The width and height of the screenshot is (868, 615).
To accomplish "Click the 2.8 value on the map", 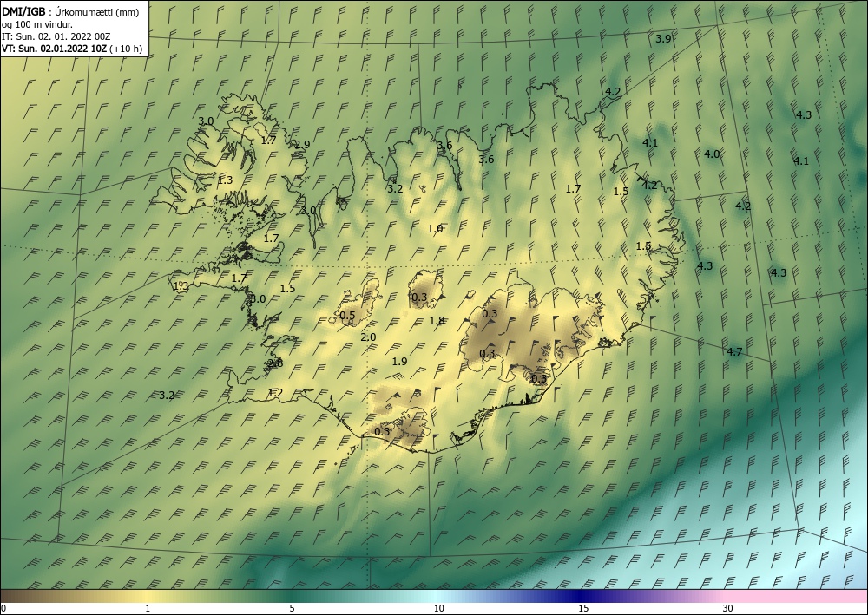I will (x=275, y=363).
